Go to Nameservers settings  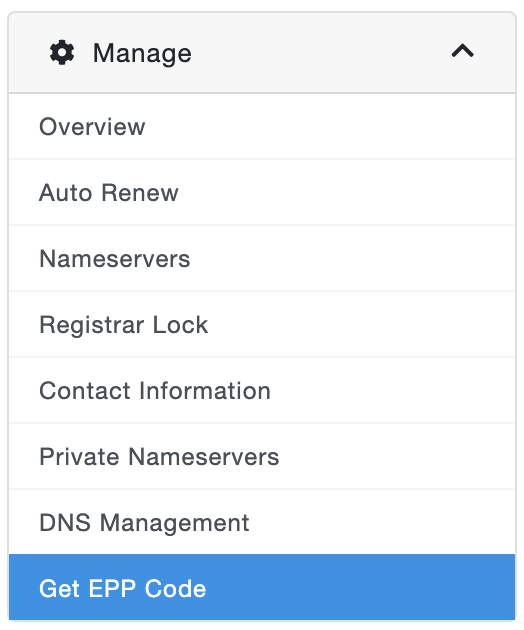262,258
